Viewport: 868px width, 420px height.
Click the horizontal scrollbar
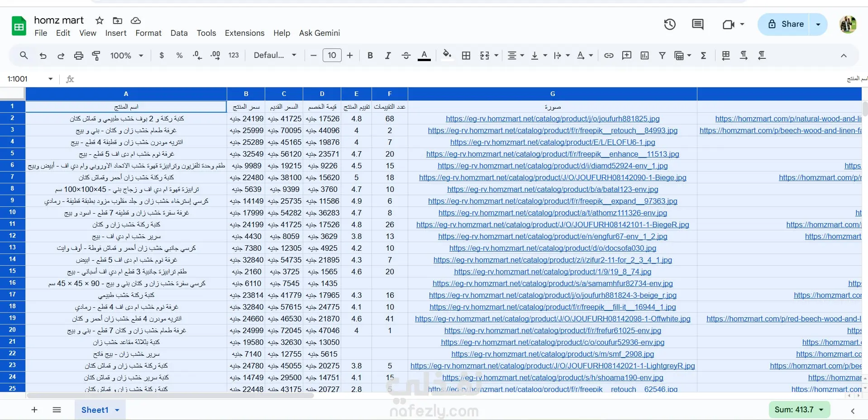tap(170, 396)
